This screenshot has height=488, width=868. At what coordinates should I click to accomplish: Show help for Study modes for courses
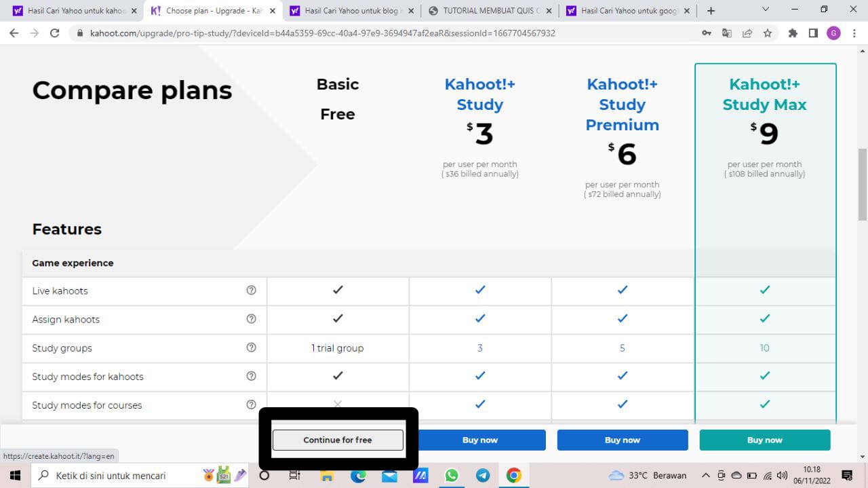(251, 405)
